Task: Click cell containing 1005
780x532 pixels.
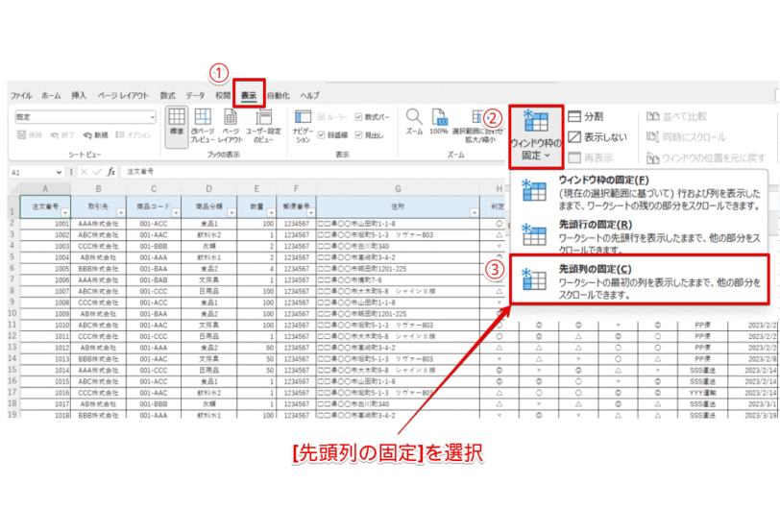Action: click(45, 269)
